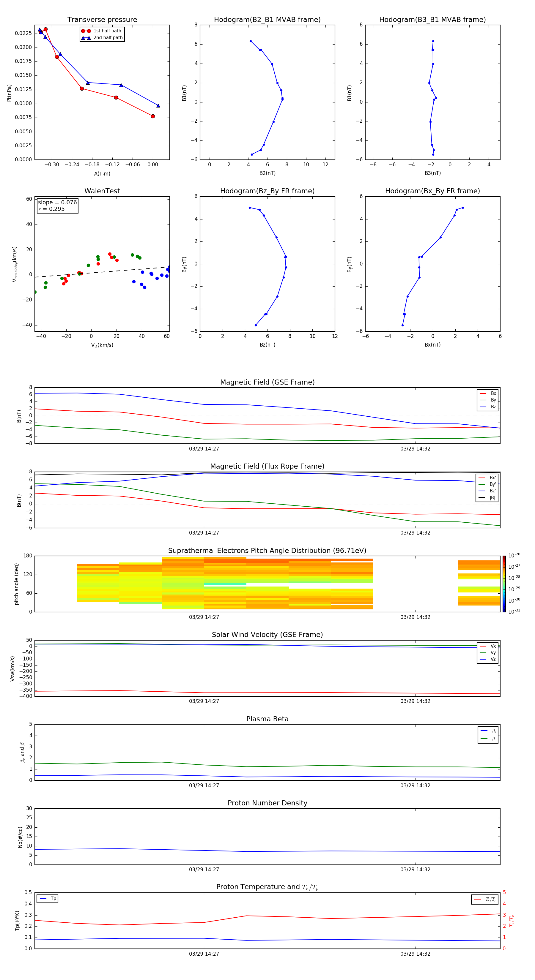Click the Vy legend entry in velocity plot
The height and width of the screenshot is (980, 535).
(488, 653)
